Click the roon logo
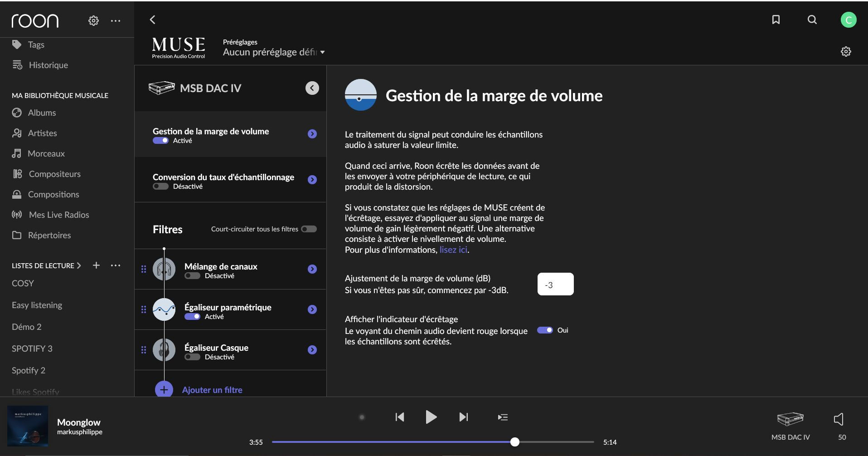The height and width of the screenshot is (456, 868). [35, 20]
